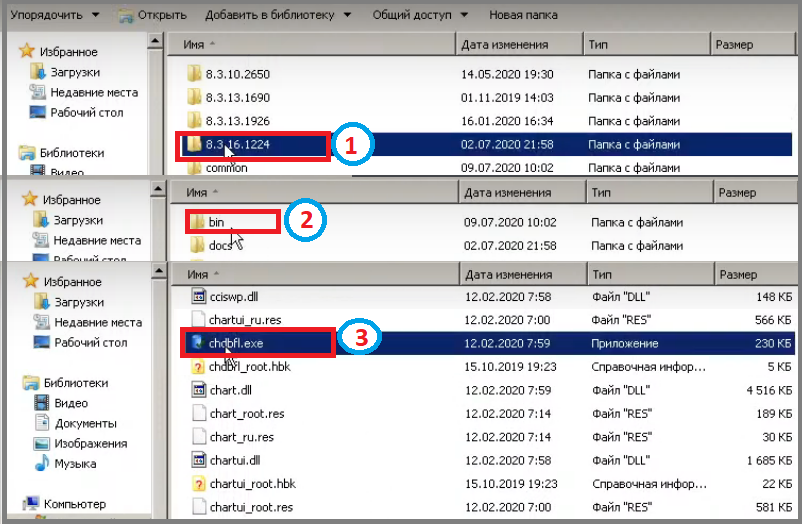The image size is (802, 524).
Task: Click the date 16.01.2020 16:34
Action: coord(507,121)
